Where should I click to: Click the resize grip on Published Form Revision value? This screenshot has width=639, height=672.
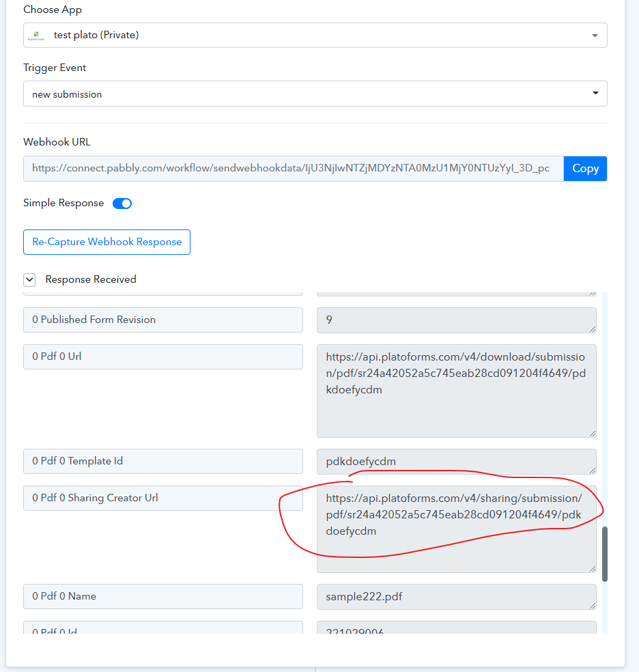click(593, 329)
